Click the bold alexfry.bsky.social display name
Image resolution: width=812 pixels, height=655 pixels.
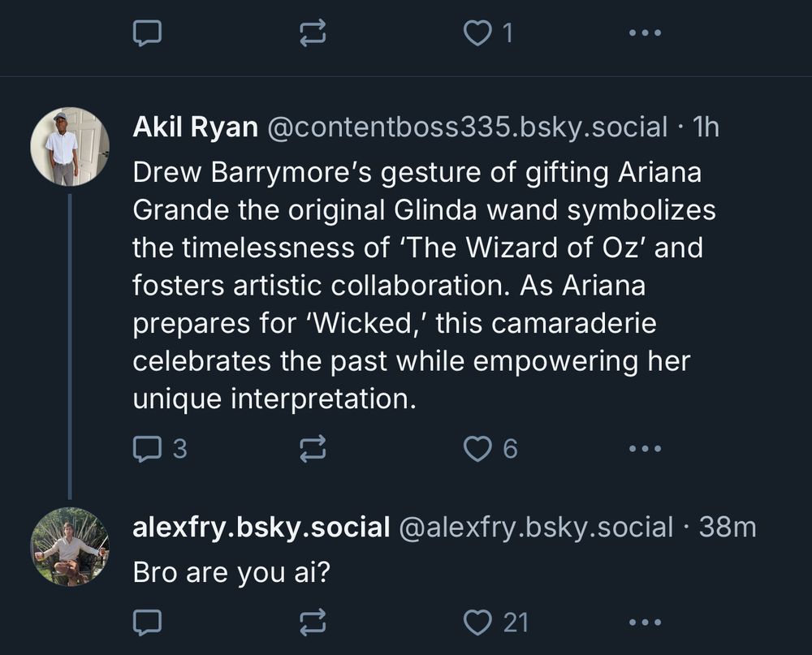point(261,528)
